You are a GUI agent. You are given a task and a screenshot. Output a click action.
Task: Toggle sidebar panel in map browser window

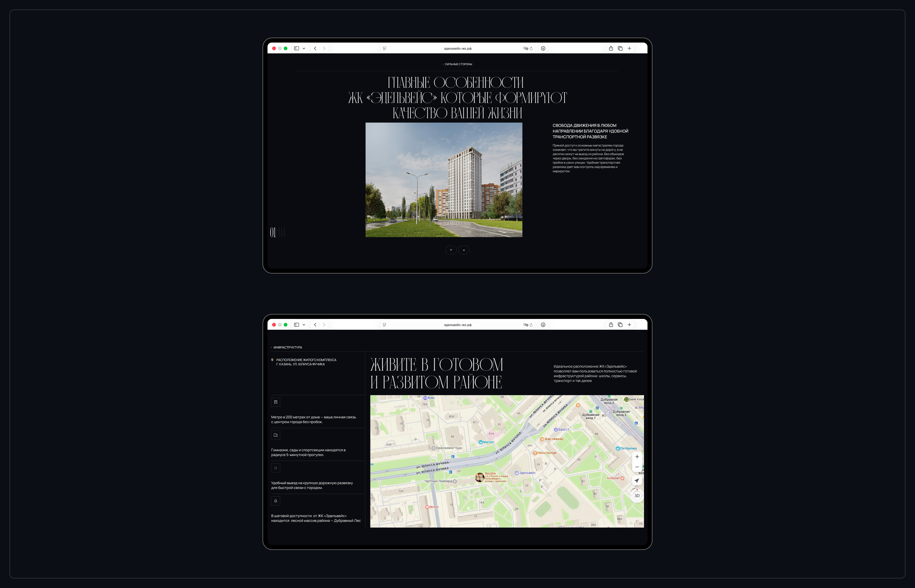296,325
